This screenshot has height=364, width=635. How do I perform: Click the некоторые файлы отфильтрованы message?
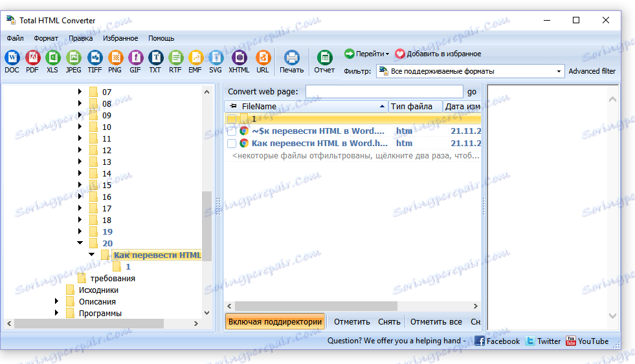click(355, 156)
